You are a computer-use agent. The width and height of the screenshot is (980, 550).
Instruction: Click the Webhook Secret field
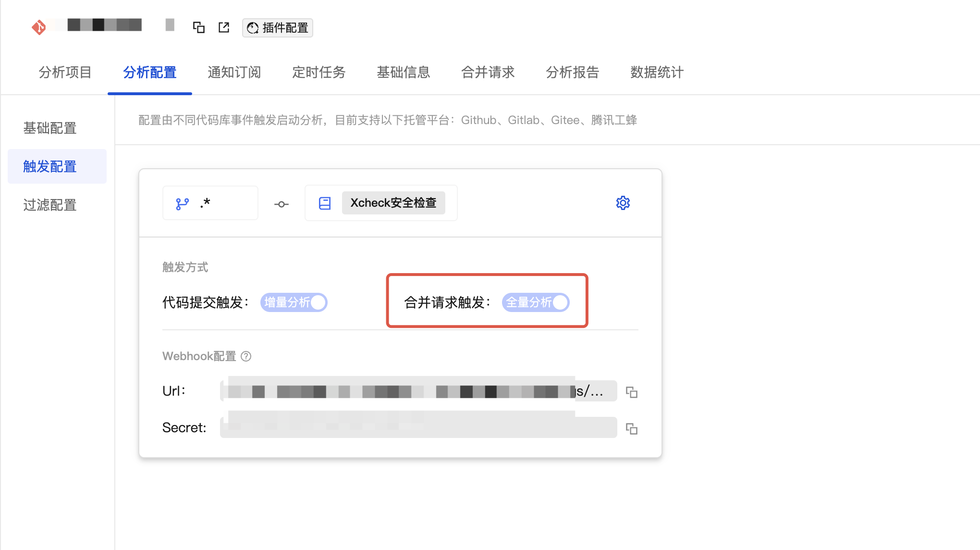pos(418,427)
